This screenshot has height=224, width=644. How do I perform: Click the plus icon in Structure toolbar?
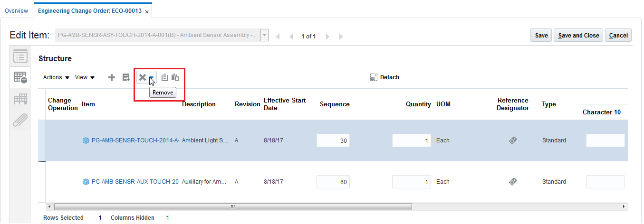pos(112,77)
